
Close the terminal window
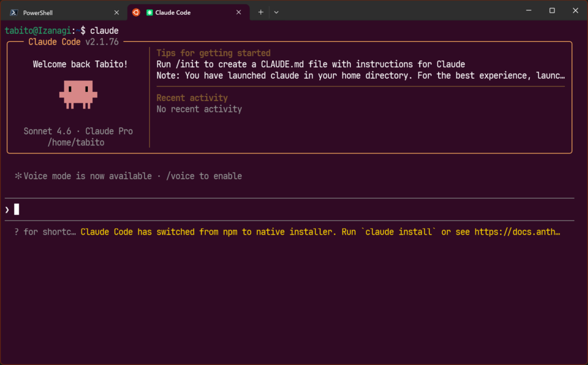(x=575, y=10)
